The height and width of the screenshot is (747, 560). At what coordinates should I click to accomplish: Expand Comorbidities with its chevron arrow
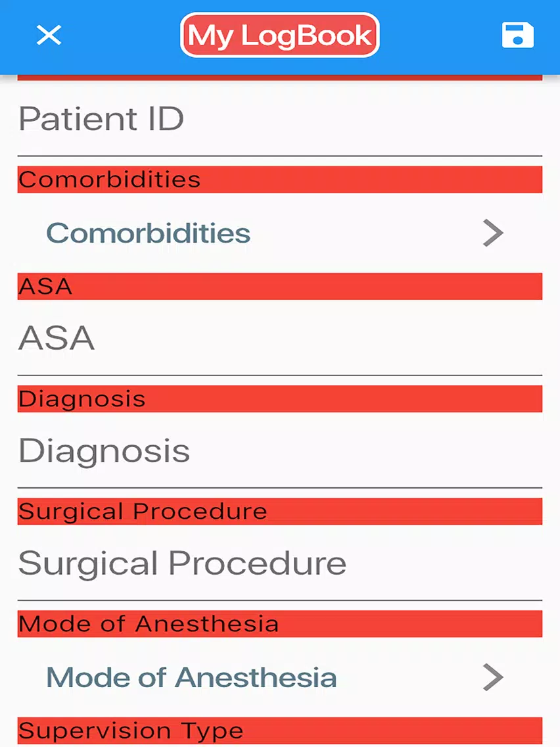494,233
